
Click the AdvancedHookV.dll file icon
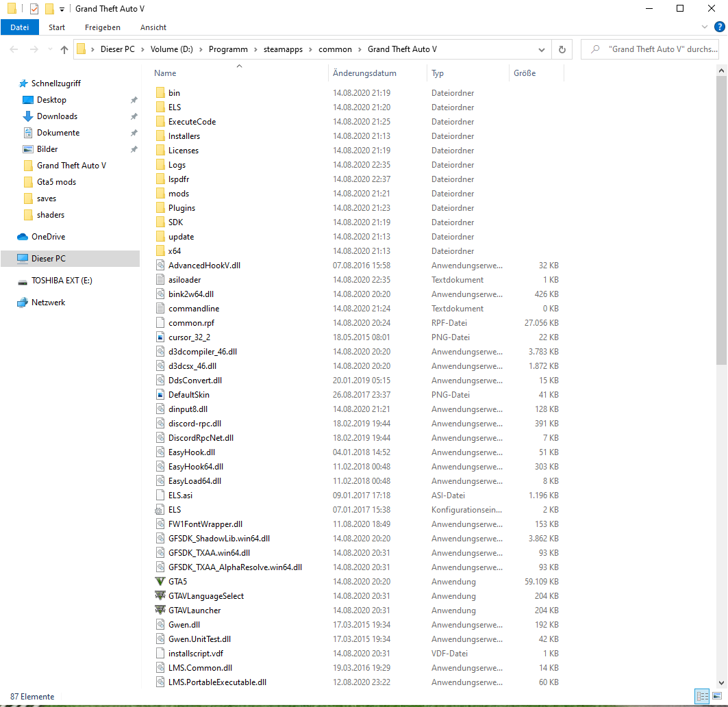point(160,266)
